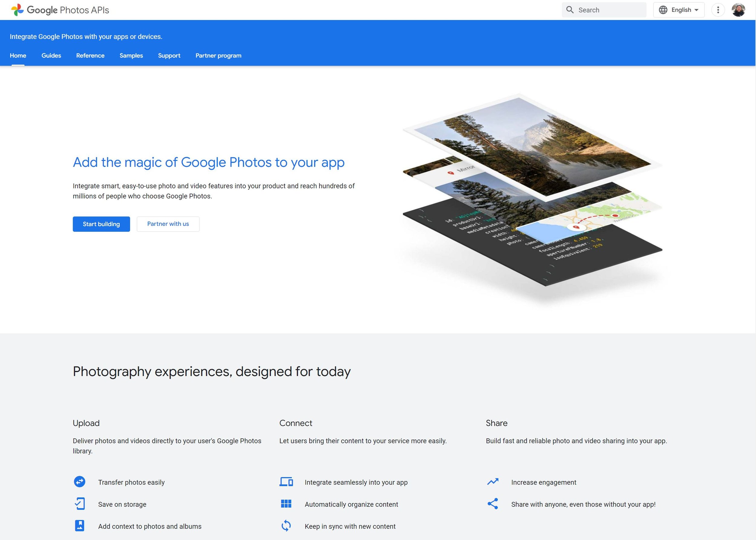Open the three-dot more options menu

point(718,10)
